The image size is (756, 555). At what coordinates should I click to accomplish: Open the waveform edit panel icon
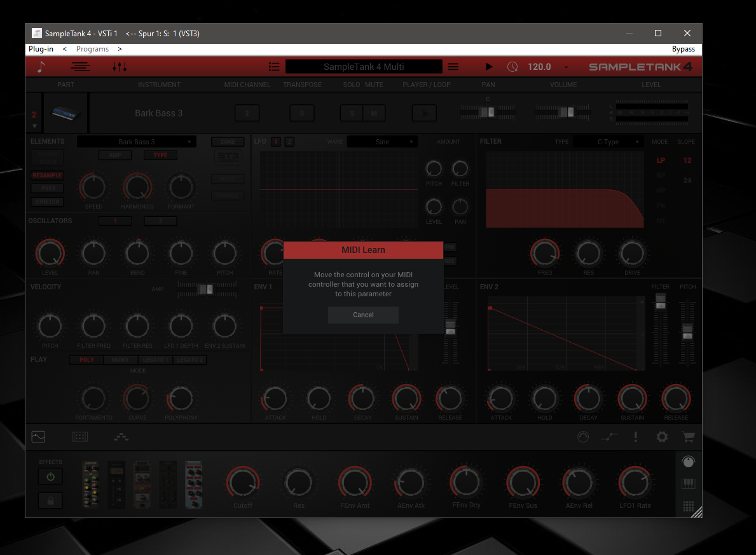(x=38, y=437)
